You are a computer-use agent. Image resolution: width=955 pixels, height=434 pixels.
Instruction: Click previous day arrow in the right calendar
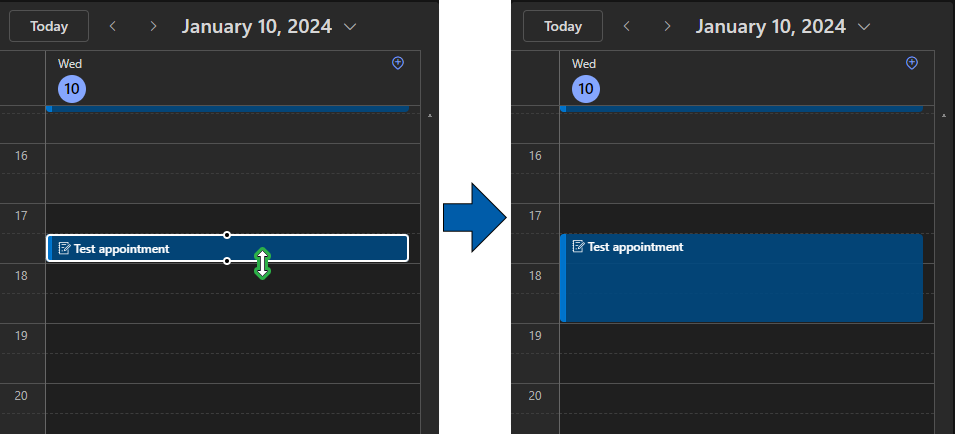point(626,26)
